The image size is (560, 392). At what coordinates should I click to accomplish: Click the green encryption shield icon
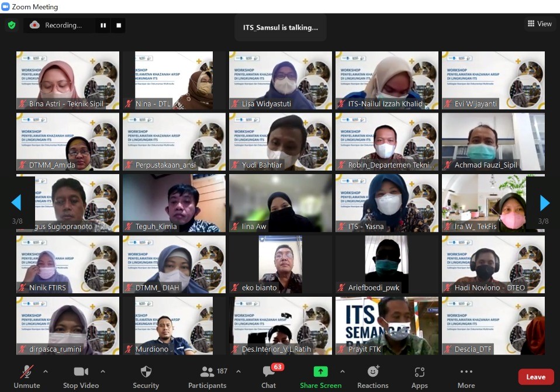[x=12, y=25]
